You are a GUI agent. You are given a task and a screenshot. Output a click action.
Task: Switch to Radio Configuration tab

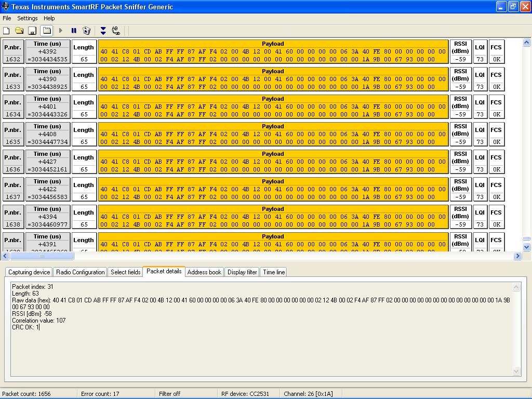pyautogui.click(x=81, y=272)
